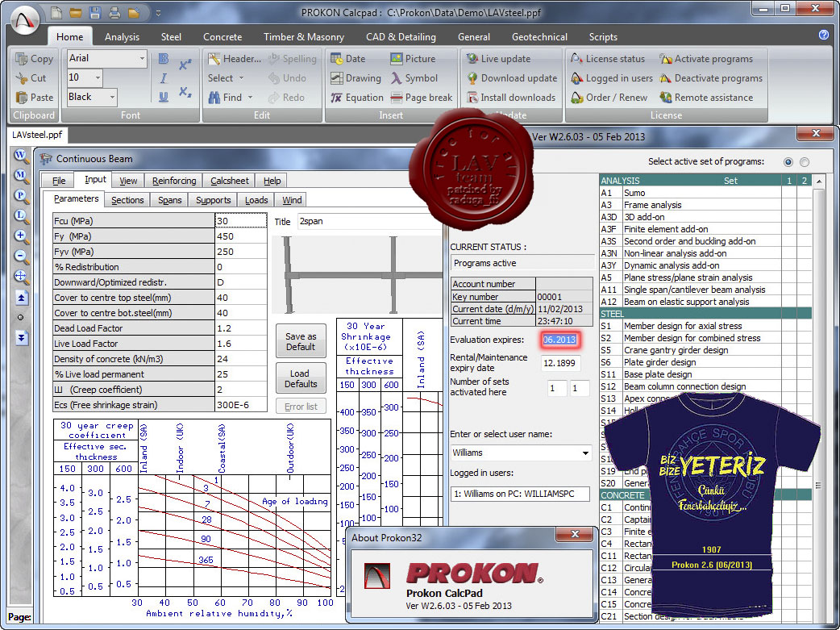
Task: Click the Paste clipboard icon
Action: click(22, 98)
